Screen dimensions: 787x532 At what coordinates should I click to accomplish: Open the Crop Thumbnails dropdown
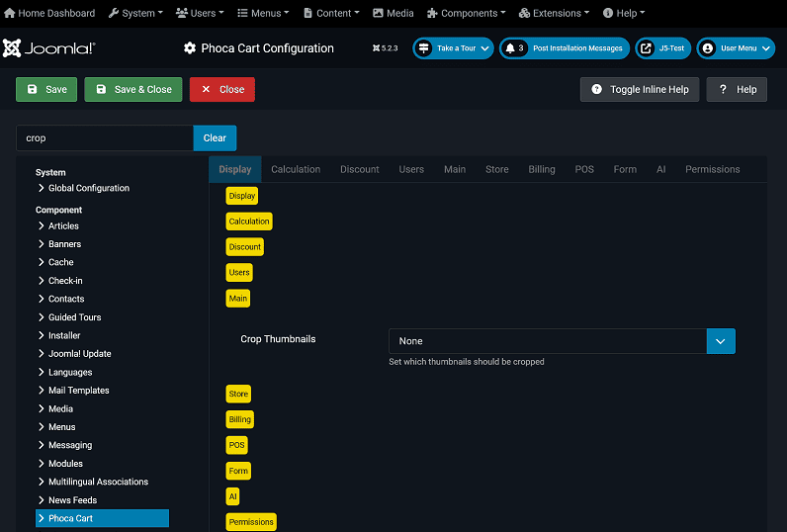(562, 341)
